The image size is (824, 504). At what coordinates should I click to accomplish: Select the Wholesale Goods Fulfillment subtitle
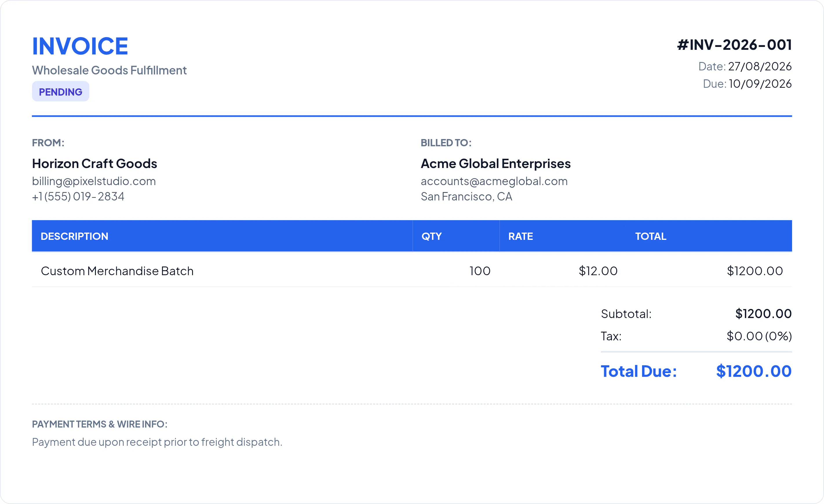(109, 70)
